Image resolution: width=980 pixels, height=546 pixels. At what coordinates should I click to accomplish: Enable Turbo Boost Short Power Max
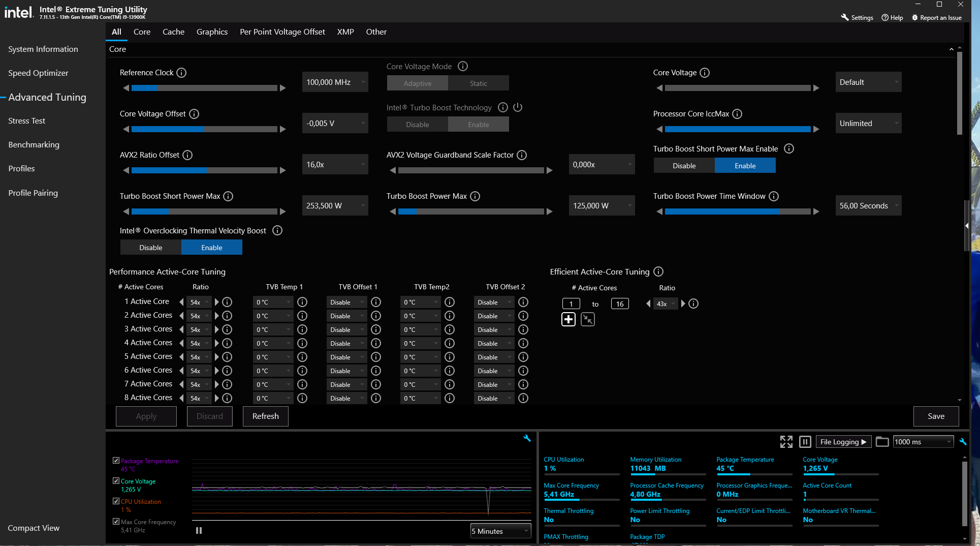tap(745, 166)
